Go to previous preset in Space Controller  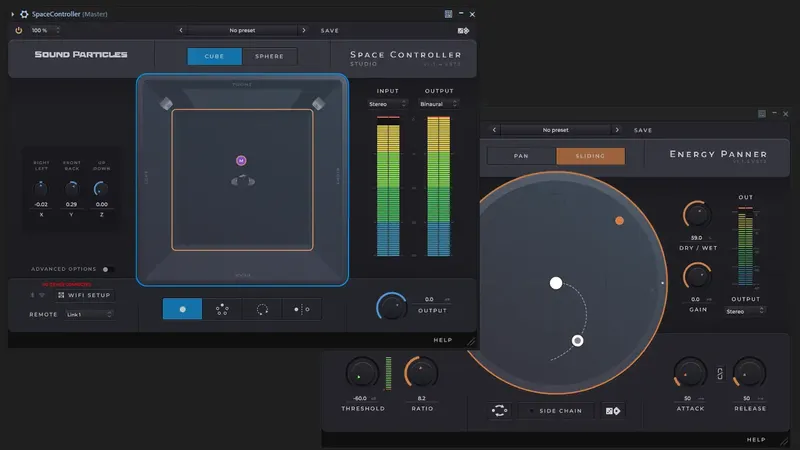(x=181, y=31)
